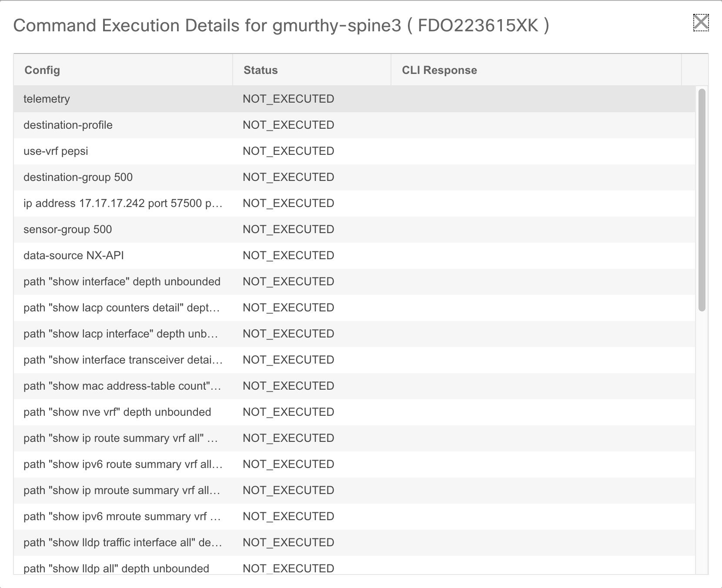Select the "show mac address-table count" row
Image resolution: width=722 pixels, height=588 pixels.
click(122, 386)
